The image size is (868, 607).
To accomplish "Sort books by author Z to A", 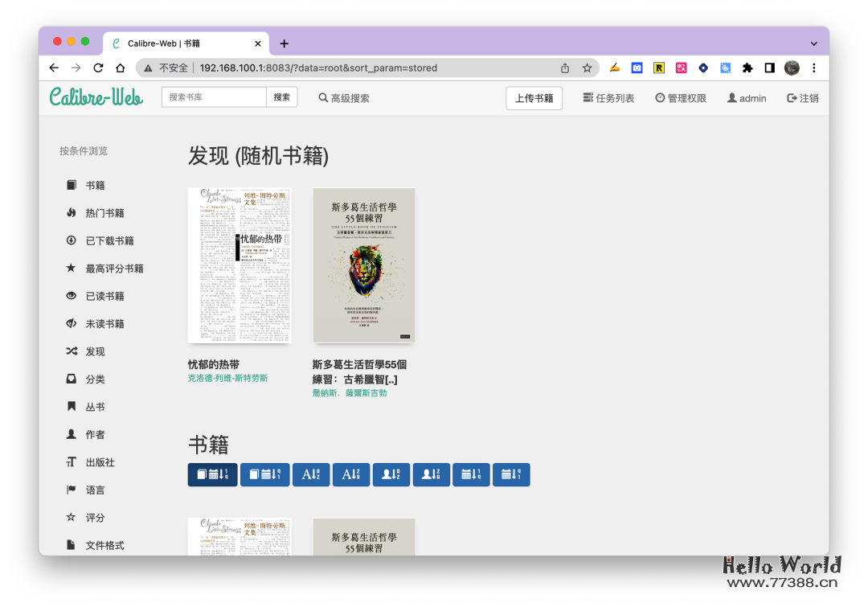I will pyautogui.click(x=432, y=474).
